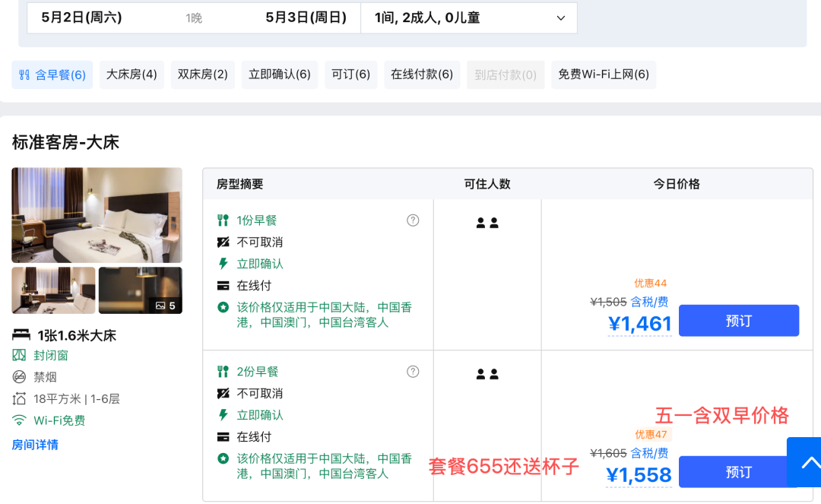The width and height of the screenshot is (821, 504).
Task: Click the 封闭窗 window icon
Action: (19, 355)
